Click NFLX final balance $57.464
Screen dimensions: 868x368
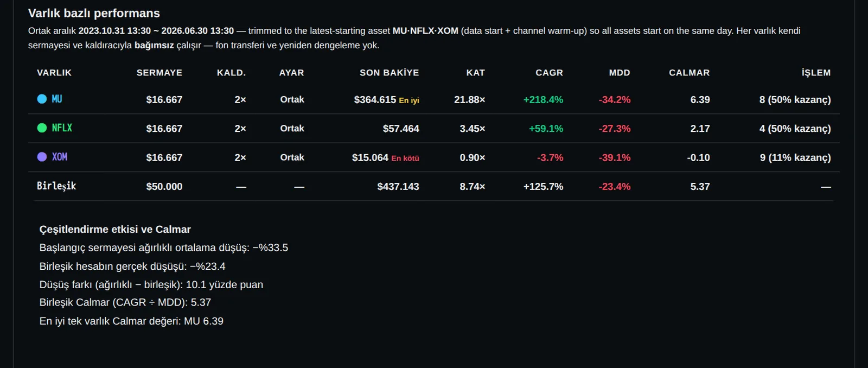(401, 129)
